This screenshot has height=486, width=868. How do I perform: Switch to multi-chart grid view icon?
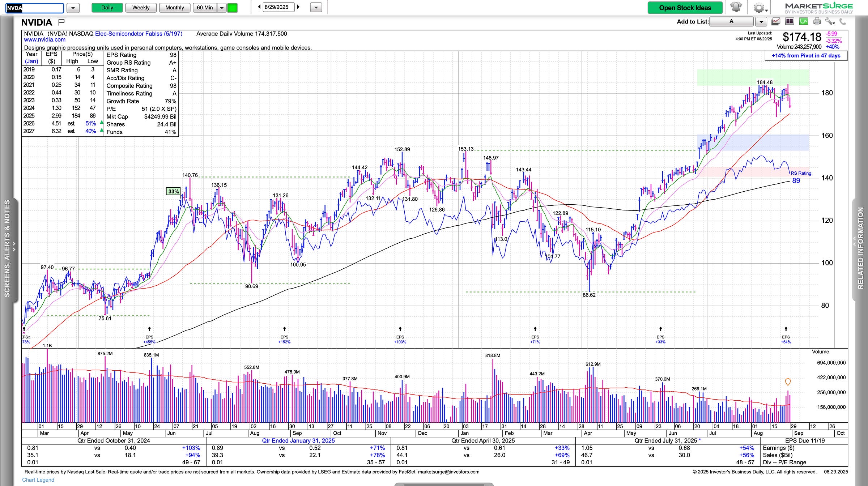pos(790,22)
